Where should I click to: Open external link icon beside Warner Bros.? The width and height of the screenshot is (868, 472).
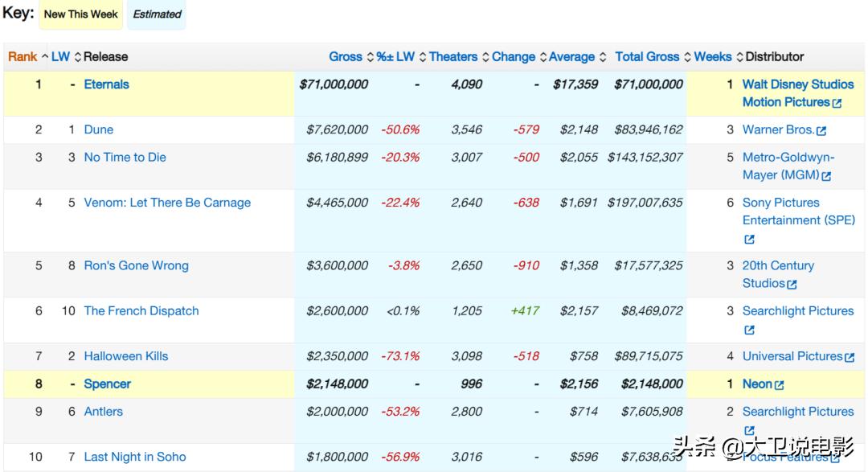(821, 130)
